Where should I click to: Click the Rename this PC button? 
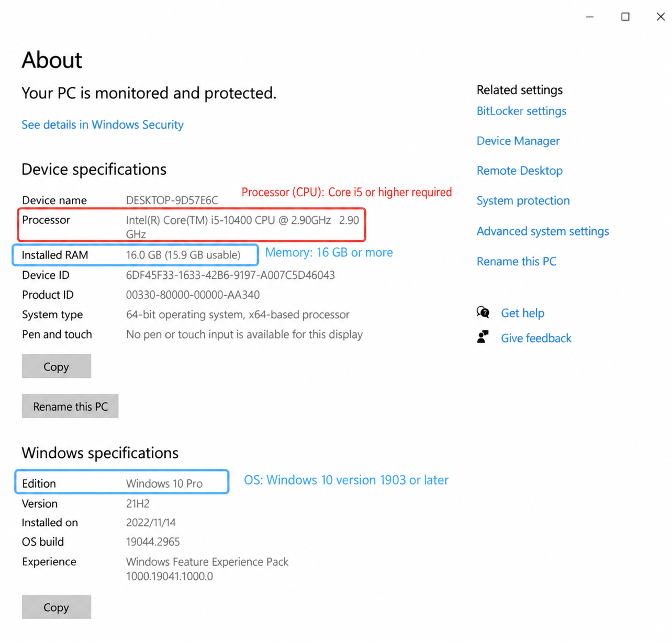[70, 406]
